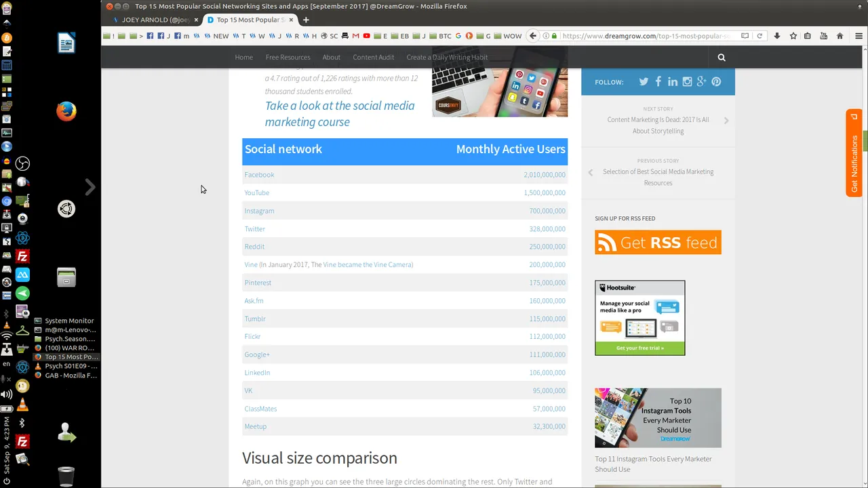
Task: Toggle reader view icon in address bar
Action: pyautogui.click(x=745, y=36)
